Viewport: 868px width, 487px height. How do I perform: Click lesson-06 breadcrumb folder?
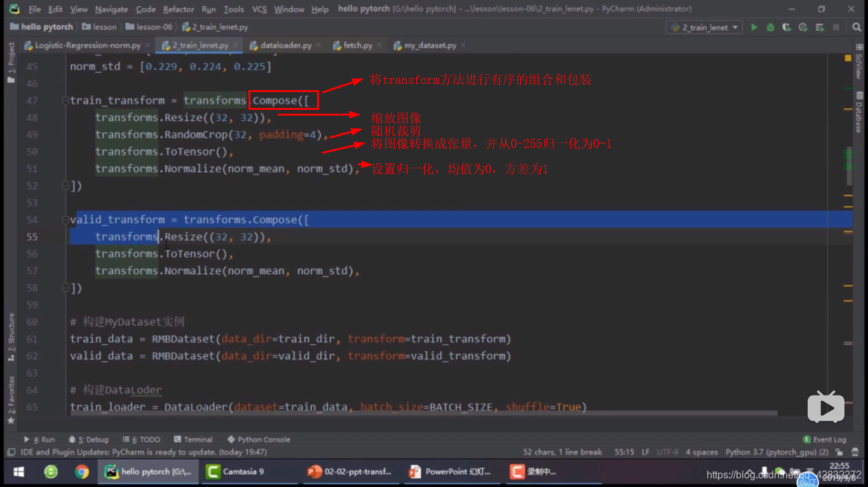pos(149,27)
